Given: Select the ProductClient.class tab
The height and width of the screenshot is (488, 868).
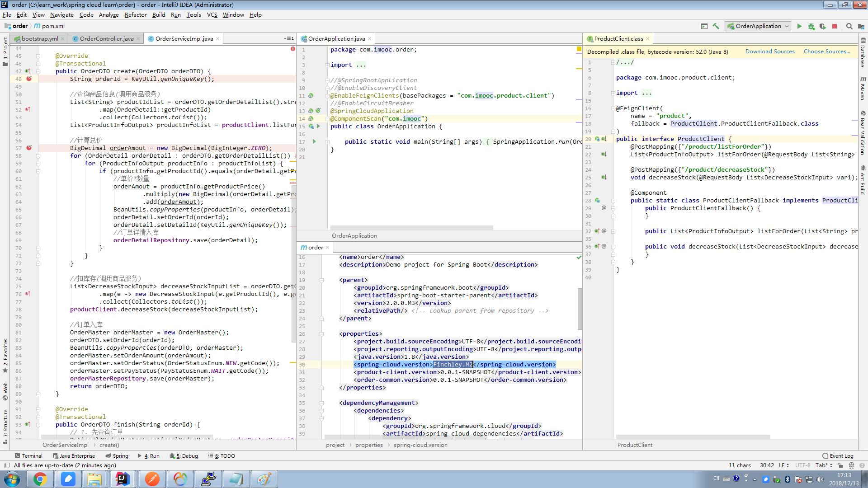Looking at the screenshot, I should coord(618,39).
